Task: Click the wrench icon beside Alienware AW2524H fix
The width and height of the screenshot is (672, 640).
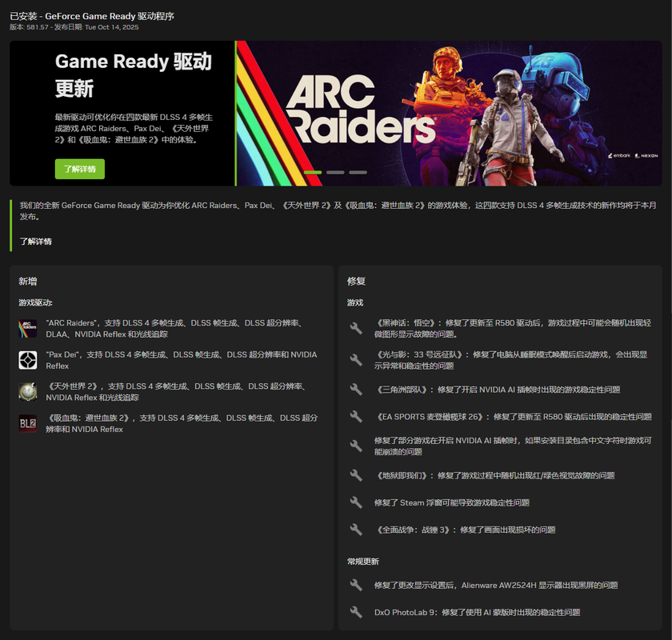Action: 356,585
